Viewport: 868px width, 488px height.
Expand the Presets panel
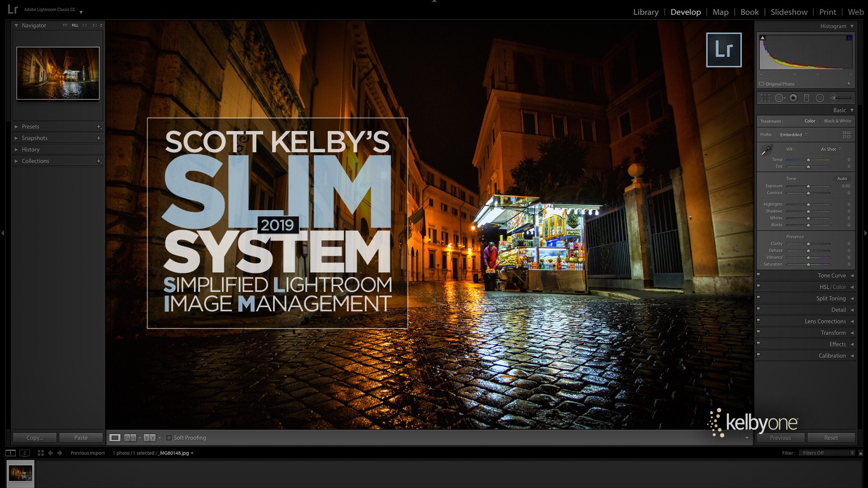click(16, 127)
